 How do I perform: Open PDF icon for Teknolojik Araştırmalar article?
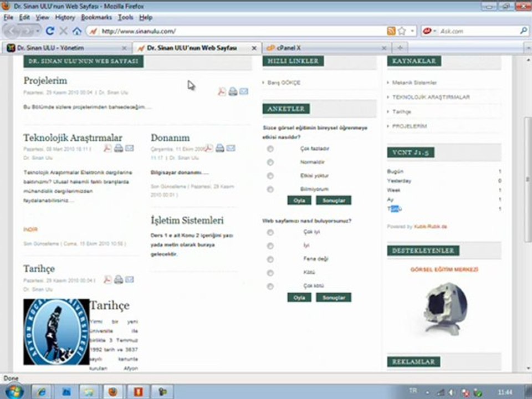(108, 149)
